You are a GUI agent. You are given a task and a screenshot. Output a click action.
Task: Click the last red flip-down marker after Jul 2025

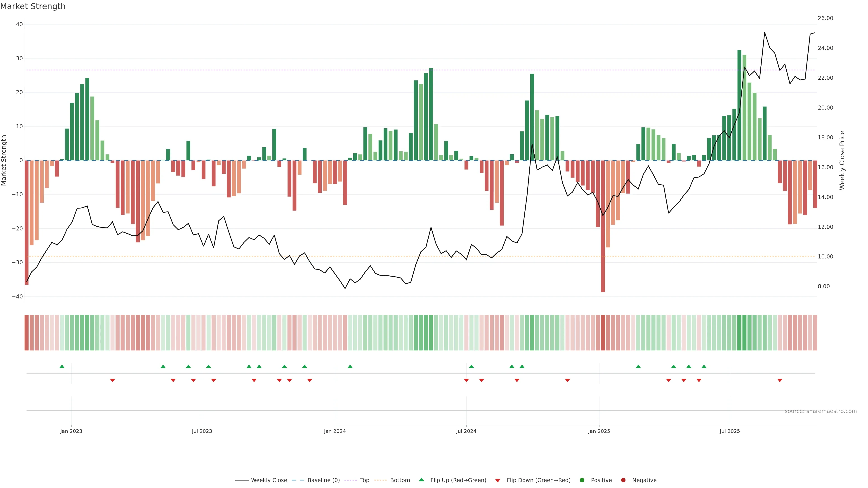tap(780, 380)
